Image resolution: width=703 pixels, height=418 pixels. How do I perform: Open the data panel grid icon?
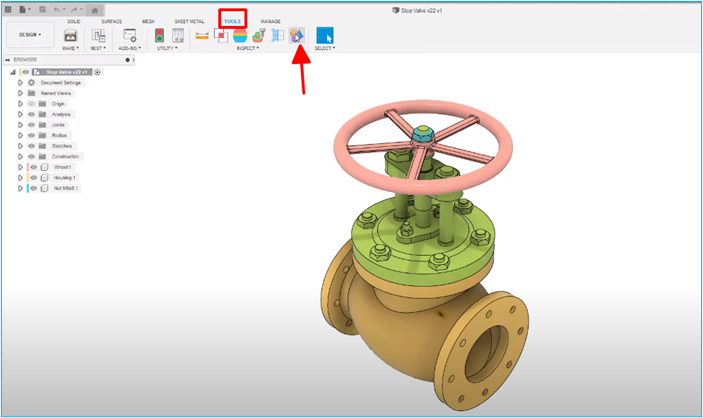click(8, 9)
